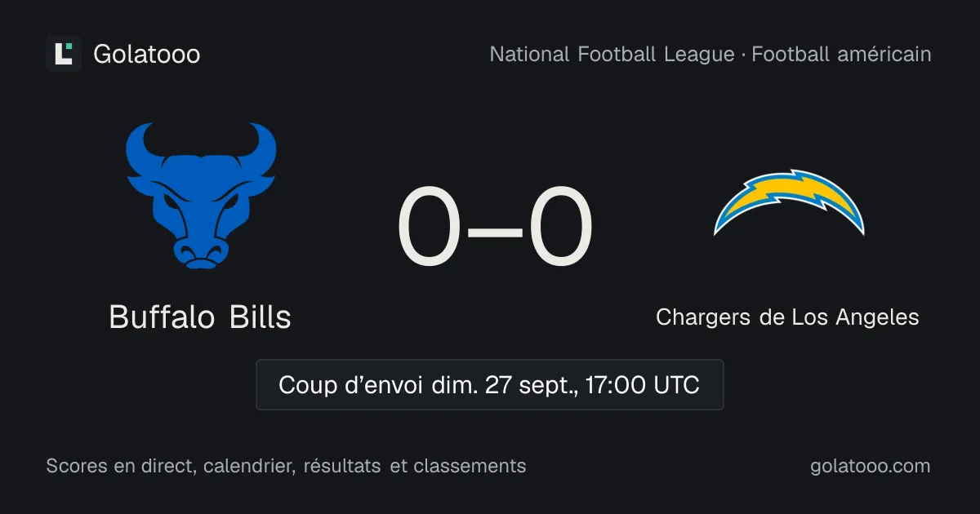Open the Chargers de Los Angeles name
Viewport: 980px width, 514px height.
787,317
